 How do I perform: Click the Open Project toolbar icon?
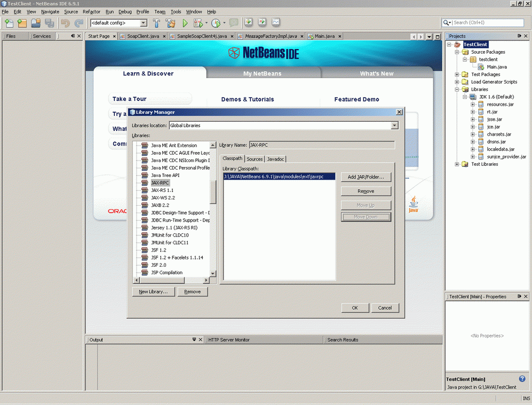(36, 23)
